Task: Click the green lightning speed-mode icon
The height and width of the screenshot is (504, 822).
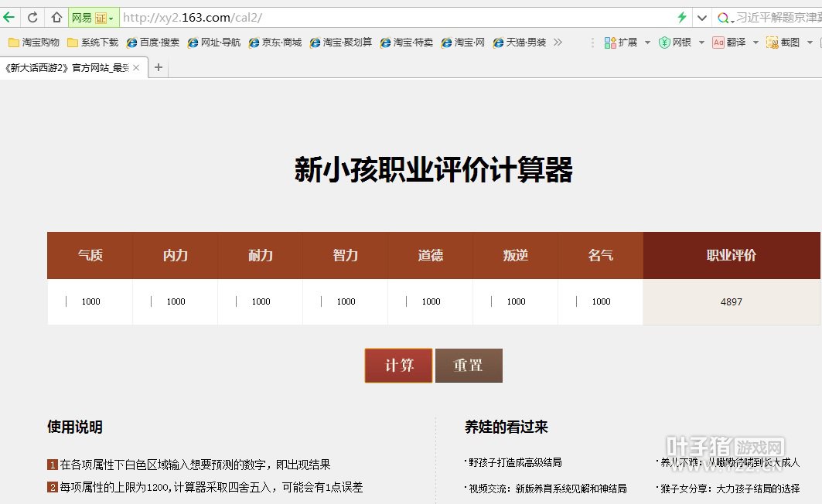Action: 681,17
